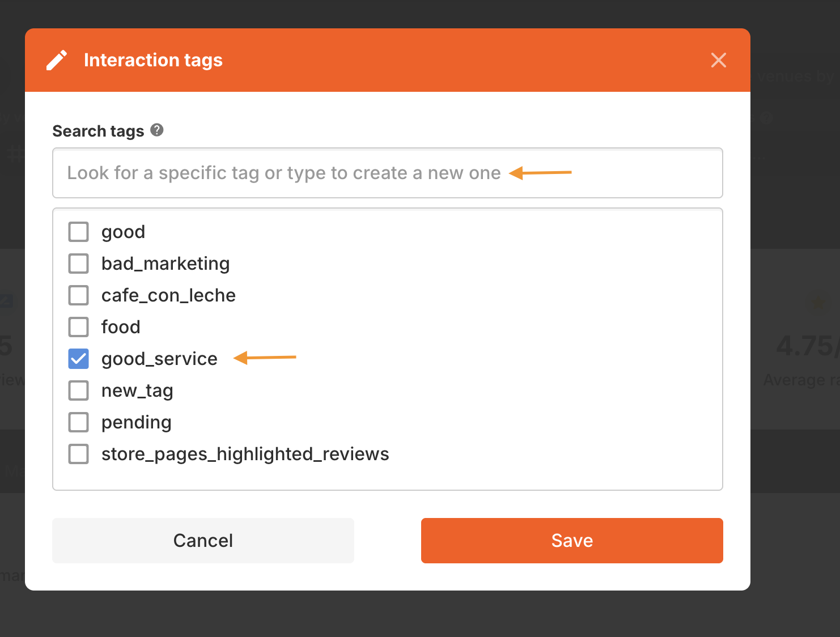Viewport: 840px width, 637px height.
Task: Select the food tag checkbox
Action: coord(79,327)
